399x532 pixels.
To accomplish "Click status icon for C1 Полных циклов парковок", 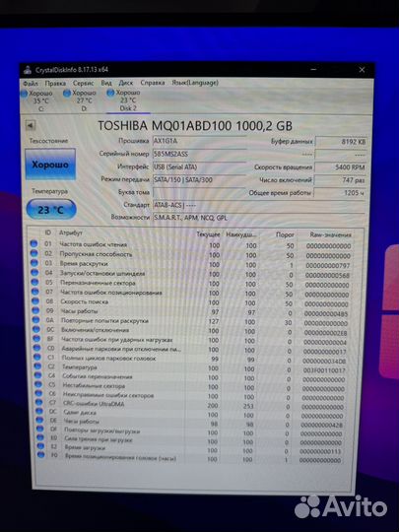I will (37, 357).
